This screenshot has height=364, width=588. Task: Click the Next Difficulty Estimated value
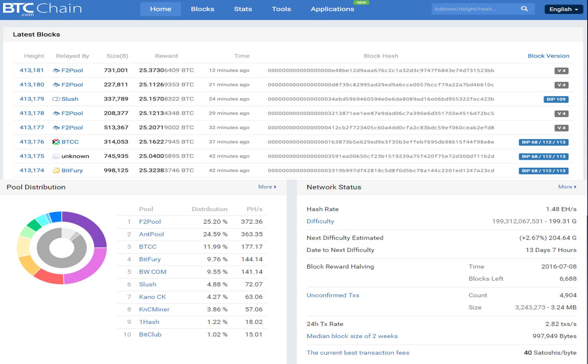point(548,238)
